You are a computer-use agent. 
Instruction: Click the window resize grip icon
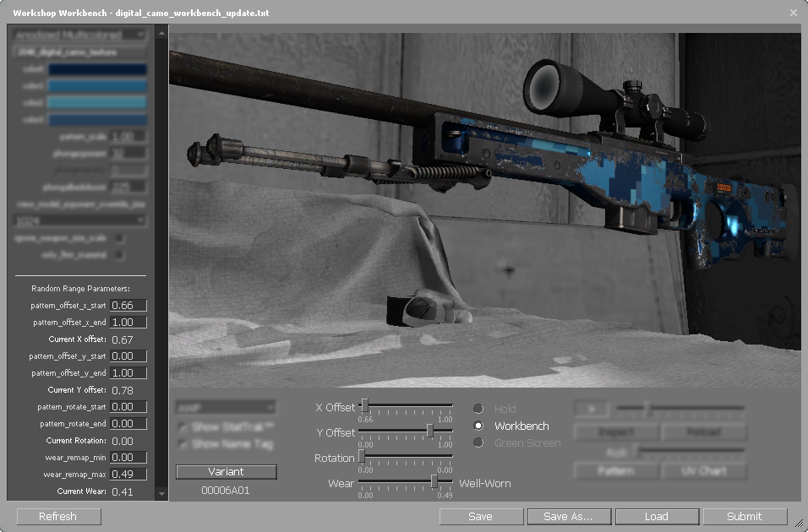click(798, 523)
